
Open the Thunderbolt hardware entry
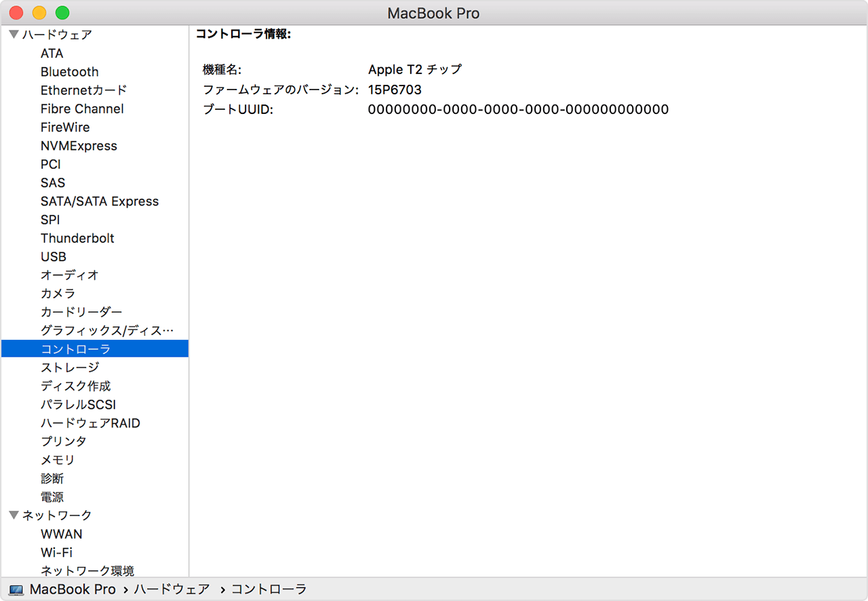[77, 238]
